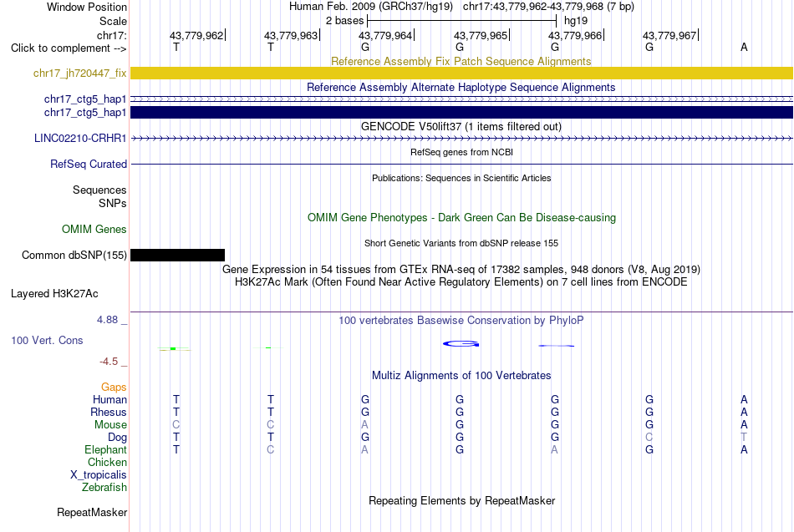Click the SNPs track label
The height and width of the screenshot is (532, 794).
coord(113,203)
